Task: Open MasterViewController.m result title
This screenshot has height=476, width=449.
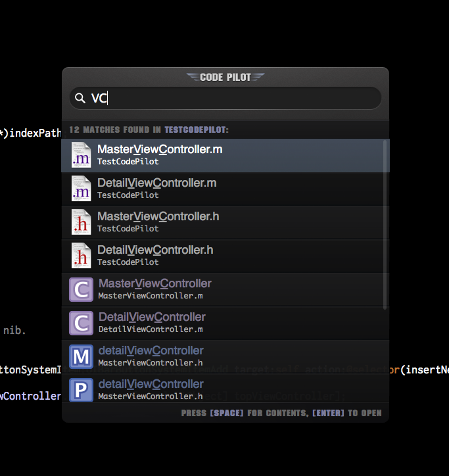Action: [x=160, y=149]
